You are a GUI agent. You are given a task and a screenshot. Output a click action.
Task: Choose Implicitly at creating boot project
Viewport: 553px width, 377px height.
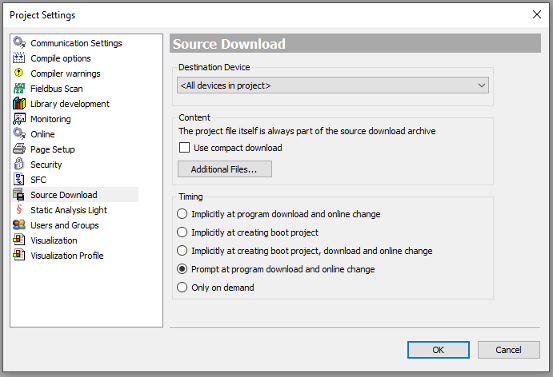[x=182, y=232]
